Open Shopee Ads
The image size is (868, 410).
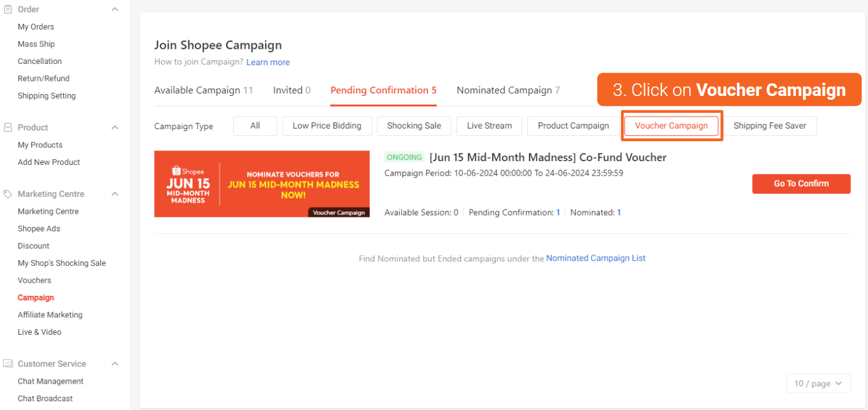(x=39, y=229)
